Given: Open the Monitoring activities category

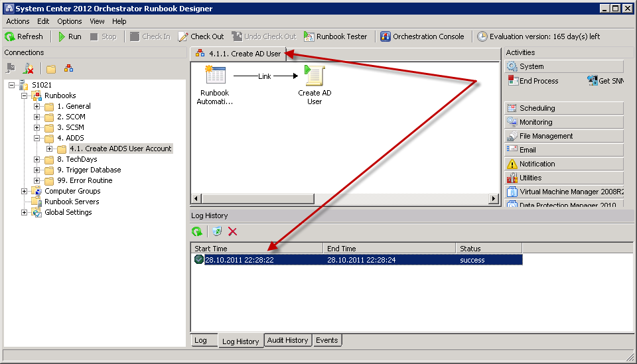Looking at the screenshot, I should pos(564,122).
